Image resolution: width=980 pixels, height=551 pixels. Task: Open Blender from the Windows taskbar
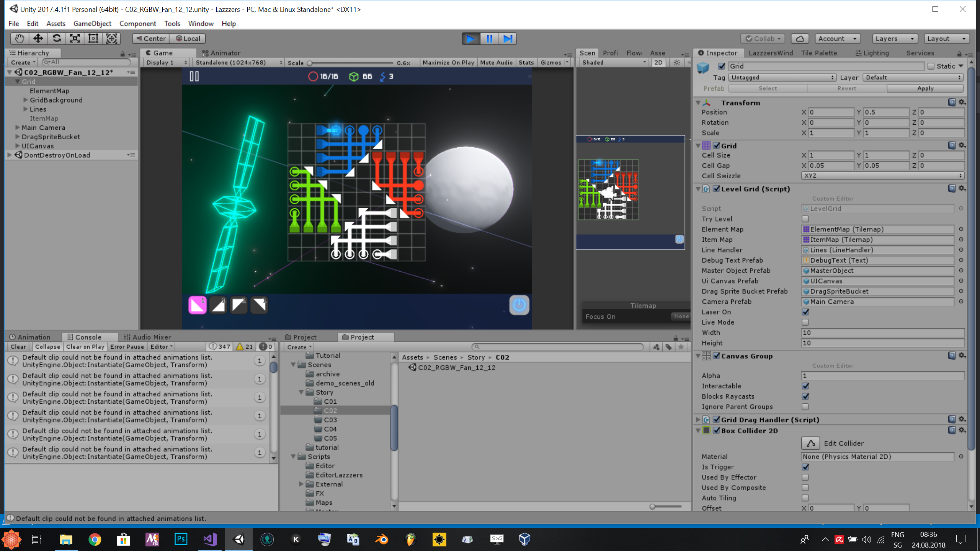pos(382,540)
